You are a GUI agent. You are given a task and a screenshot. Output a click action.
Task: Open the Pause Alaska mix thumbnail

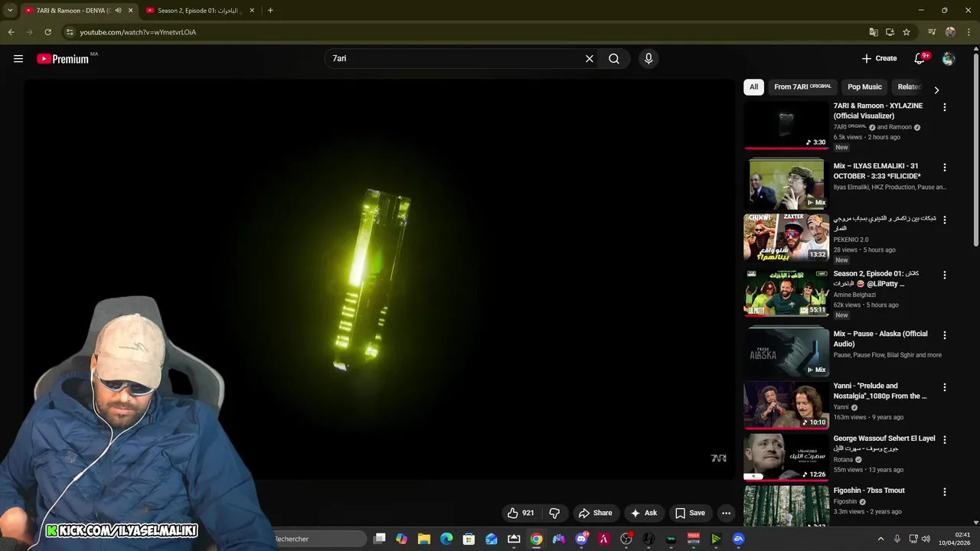pyautogui.click(x=786, y=353)
